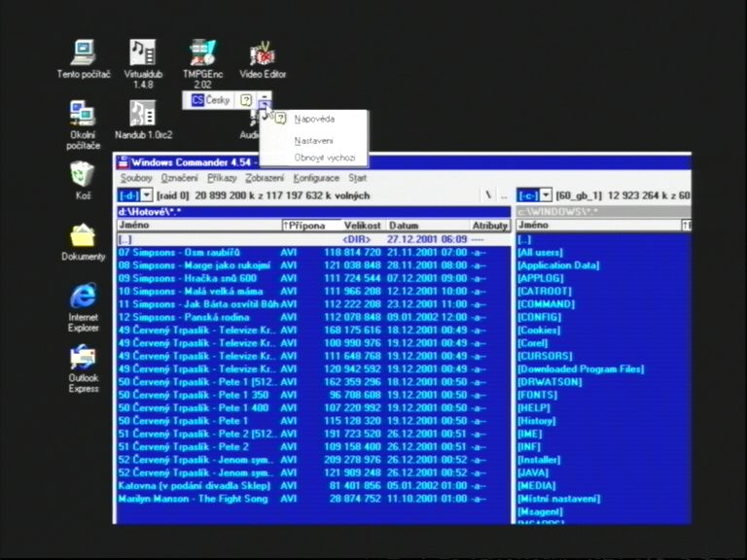747x560 pixels.
Task: Open the Start menu in Windows Commander
Action: (x=357, y=178)
